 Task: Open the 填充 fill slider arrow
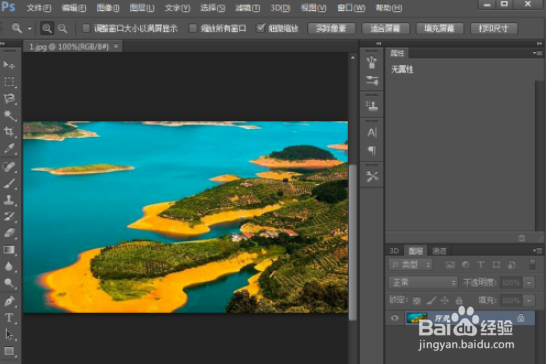(529, 300)
